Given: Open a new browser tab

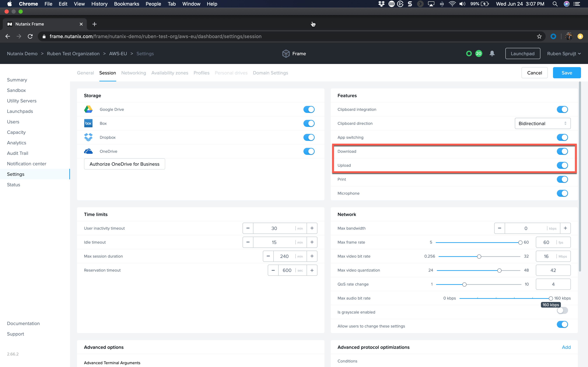Looking at the screenshot, I should [94, 24].
